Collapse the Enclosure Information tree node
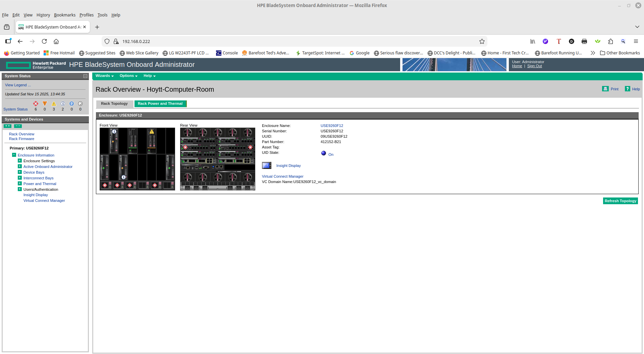 14,155
